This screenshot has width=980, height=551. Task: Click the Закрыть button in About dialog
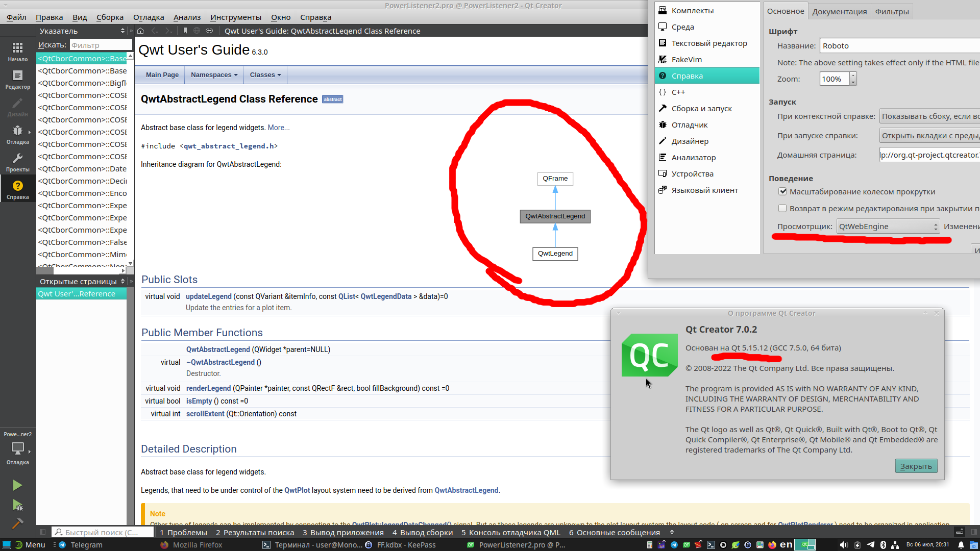point(916,466)
